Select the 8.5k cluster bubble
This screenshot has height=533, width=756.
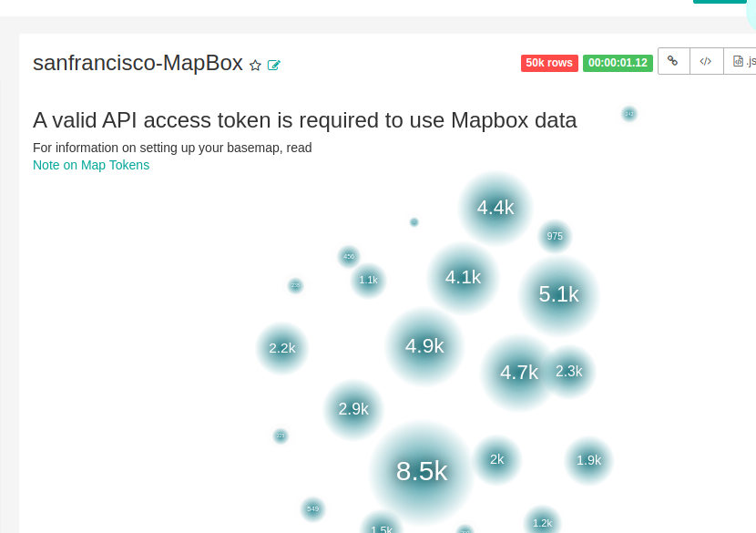click(422, 471)
